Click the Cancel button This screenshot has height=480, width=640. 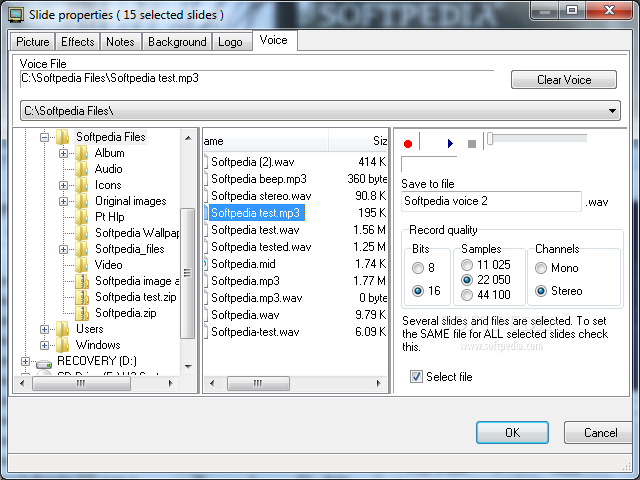[x=600, y=432]
